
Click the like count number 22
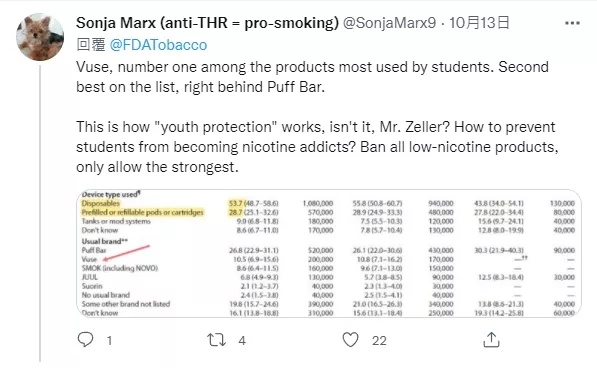pos(379,340)
